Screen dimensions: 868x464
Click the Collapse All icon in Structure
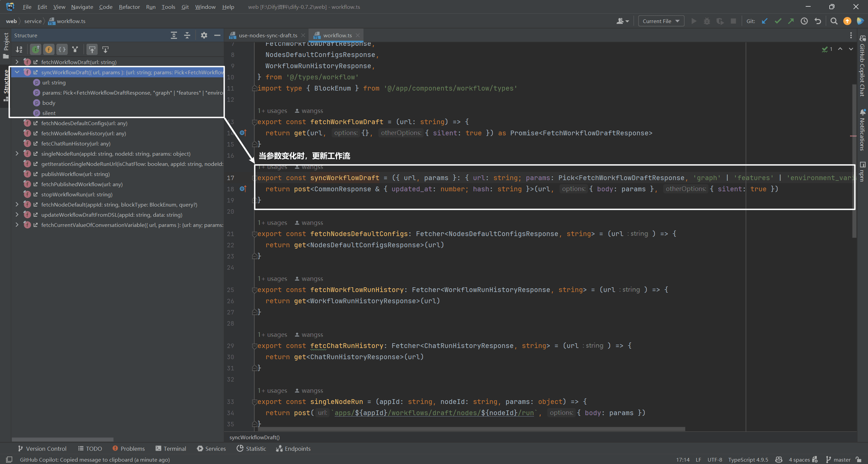coord(187,35)
